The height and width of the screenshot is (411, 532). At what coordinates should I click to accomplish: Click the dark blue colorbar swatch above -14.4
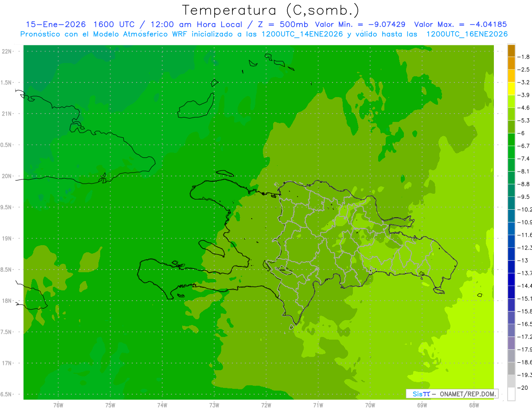click(x=511, y=279)
